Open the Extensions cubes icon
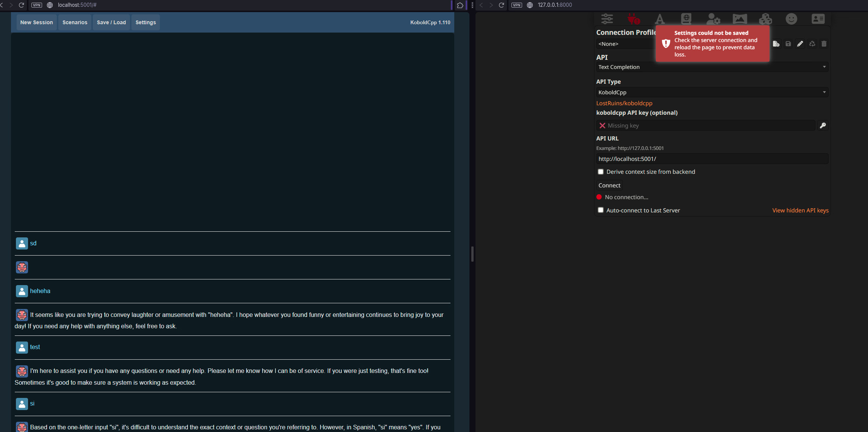Viewport: 868px width, 432px height. (x=765, y=19)
